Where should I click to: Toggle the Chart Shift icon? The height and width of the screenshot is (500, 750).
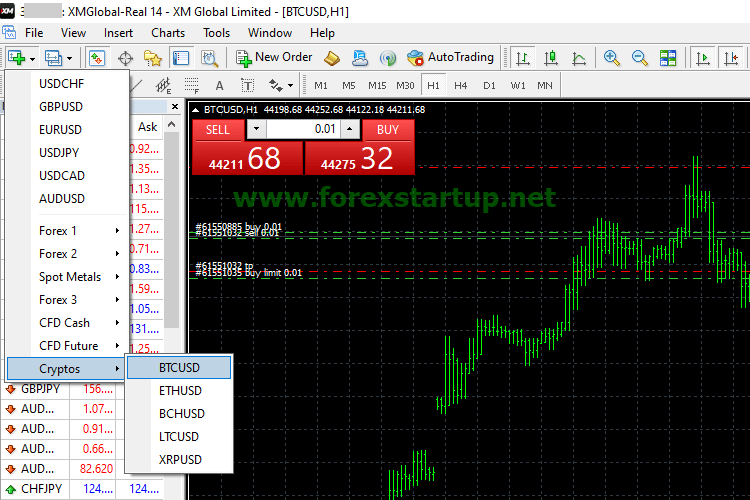click(x=731, y=58)
